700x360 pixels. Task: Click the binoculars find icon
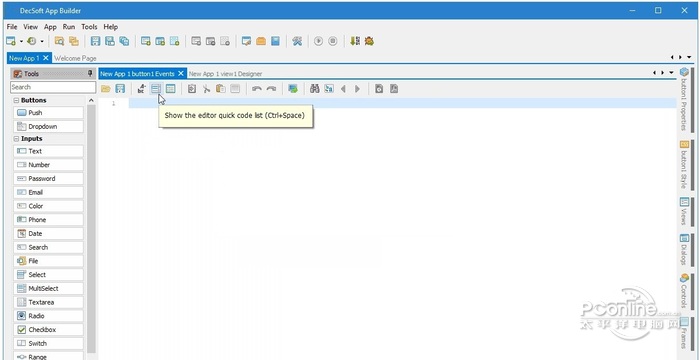tap(315, 89)
